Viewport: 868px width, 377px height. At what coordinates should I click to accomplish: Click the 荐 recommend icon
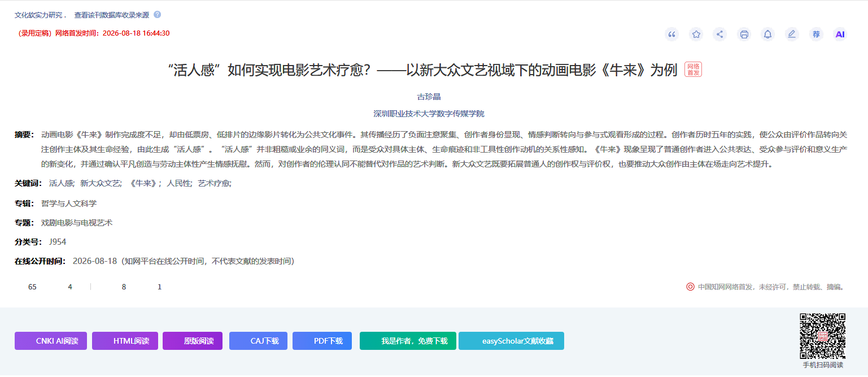tap(816, 34)
